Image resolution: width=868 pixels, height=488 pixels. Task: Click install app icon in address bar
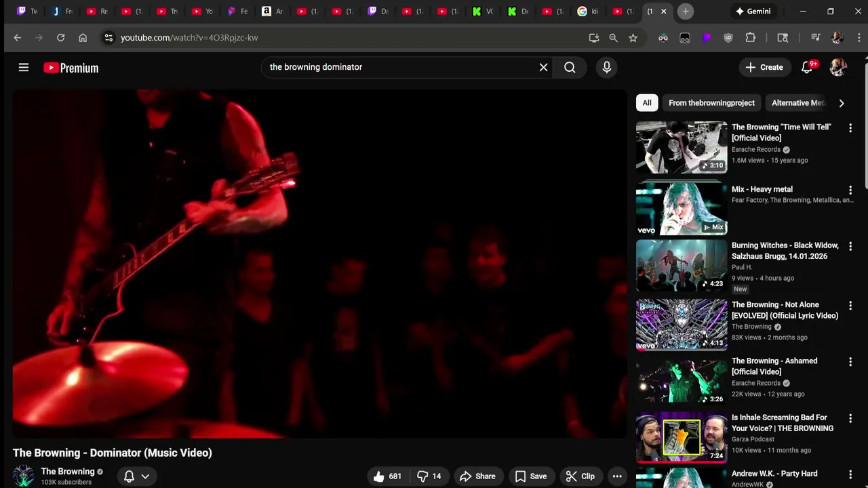[x=594, y=38]
